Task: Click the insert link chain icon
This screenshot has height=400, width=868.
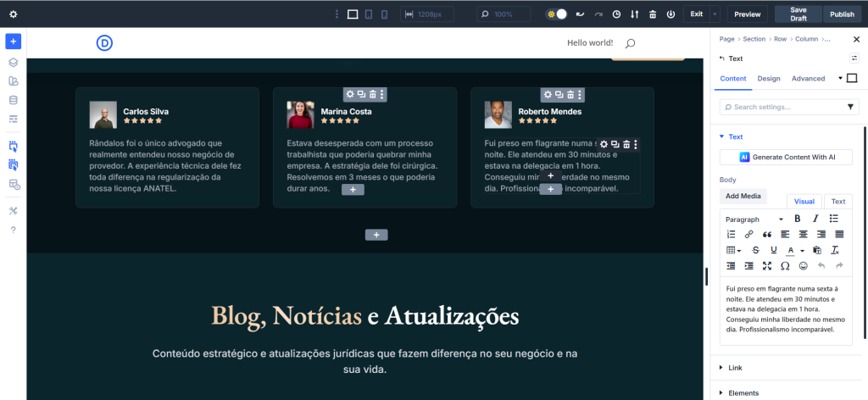Action: pos(749,234)
